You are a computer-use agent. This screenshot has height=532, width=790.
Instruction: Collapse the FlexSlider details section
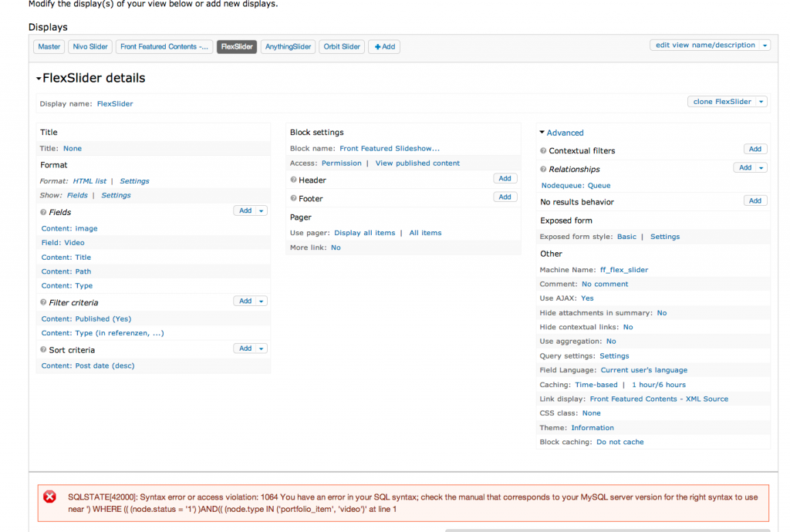[x=39, y=79]
